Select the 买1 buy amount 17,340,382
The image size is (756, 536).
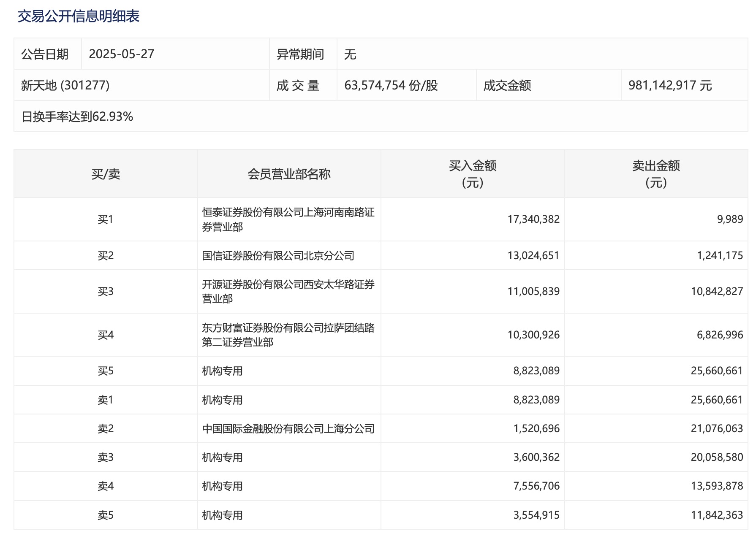(x=533, y=219)
